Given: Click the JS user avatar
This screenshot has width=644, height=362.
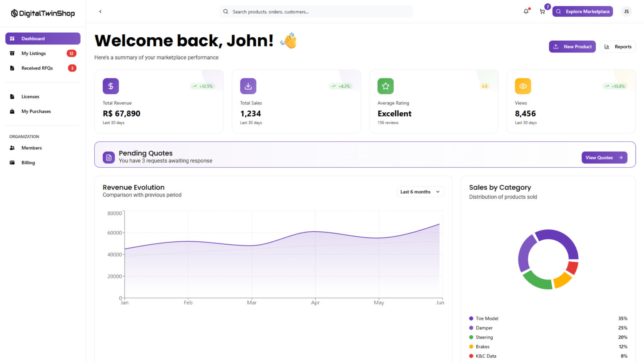Looking at the screenshot, I should pos(626,12).
